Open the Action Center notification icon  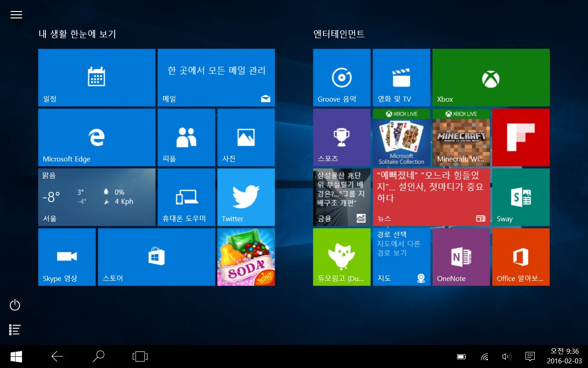pos(530,356)
